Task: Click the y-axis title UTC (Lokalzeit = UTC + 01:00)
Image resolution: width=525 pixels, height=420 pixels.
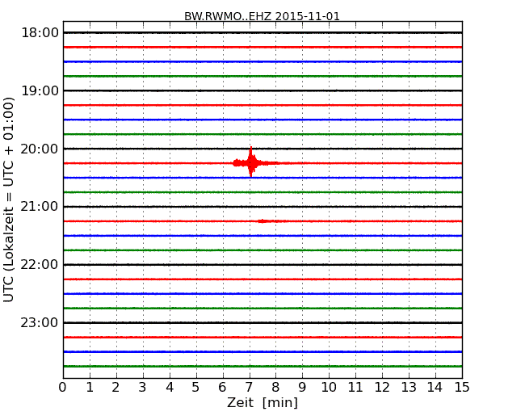Action: 8,199
